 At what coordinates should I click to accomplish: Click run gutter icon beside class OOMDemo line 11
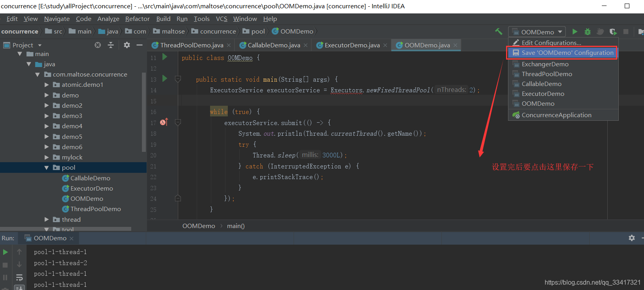tap(165, 57)
